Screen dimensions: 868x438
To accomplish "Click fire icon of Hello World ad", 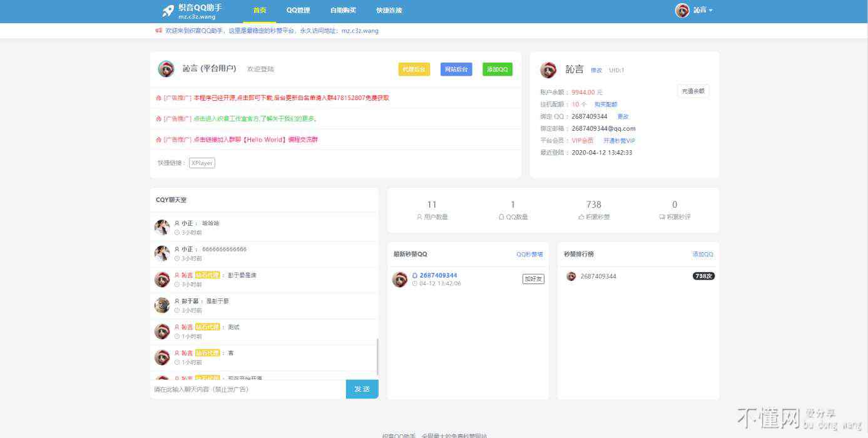I will (x=159, y=140).
